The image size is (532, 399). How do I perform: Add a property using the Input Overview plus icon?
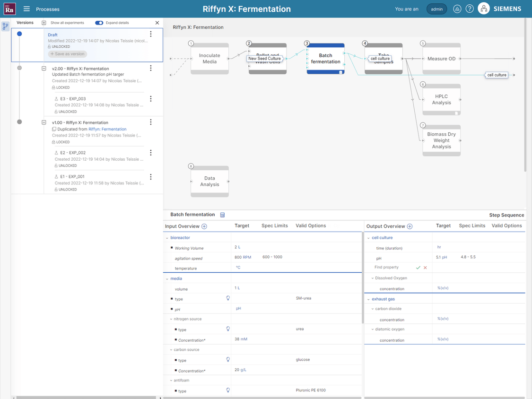pos(204,226)
